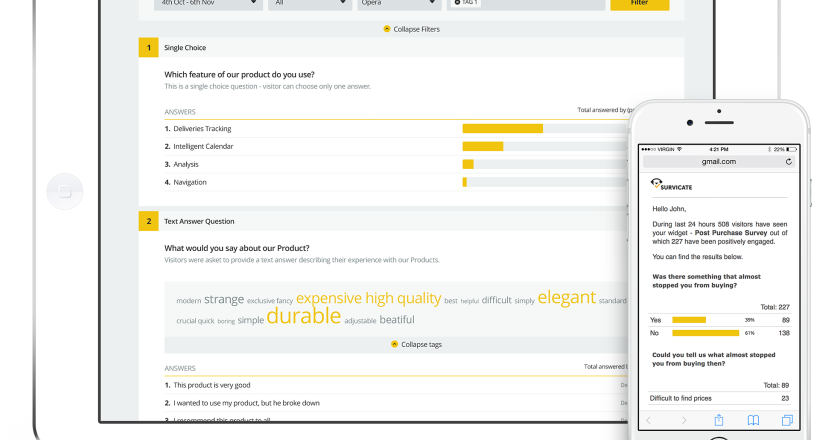Click the Analysis progress bar
The height and width of the screenshot is (440, 840).
pos(545,165)
